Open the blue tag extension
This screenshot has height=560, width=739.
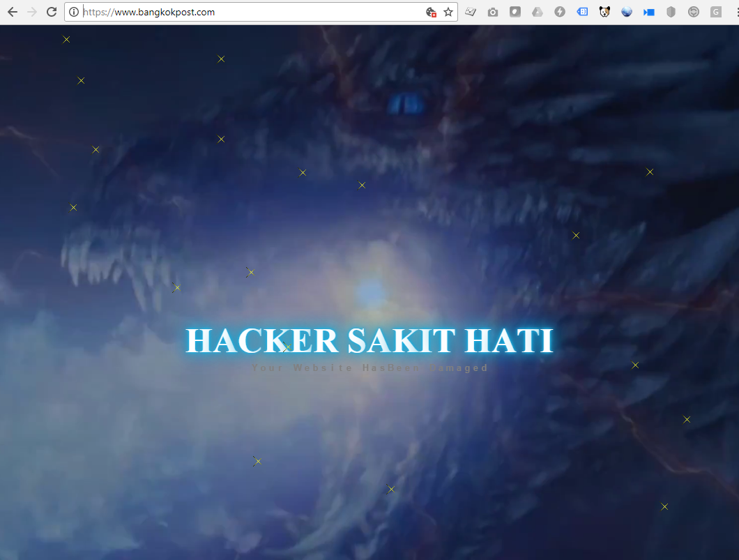(582, 12)
